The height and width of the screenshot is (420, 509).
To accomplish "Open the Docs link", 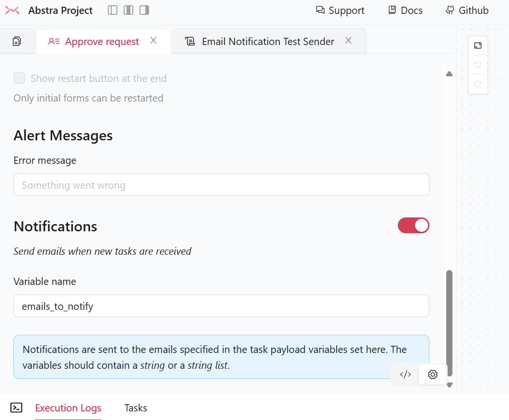I will click(405, 11).
